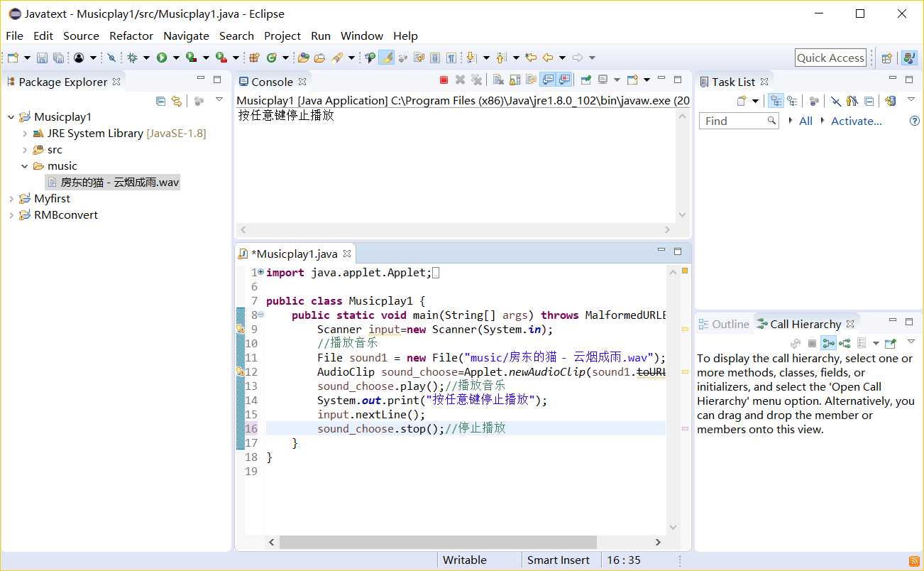Click the editor horizontal scrollbar
Image resolution: width=924 pixels, height=571 pixels.
coord(438,542)
